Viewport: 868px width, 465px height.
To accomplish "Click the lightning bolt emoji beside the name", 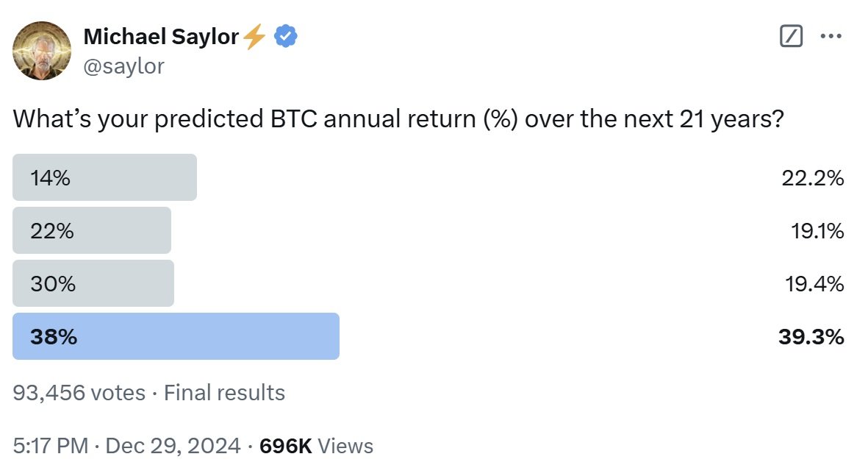I will 254,36.
